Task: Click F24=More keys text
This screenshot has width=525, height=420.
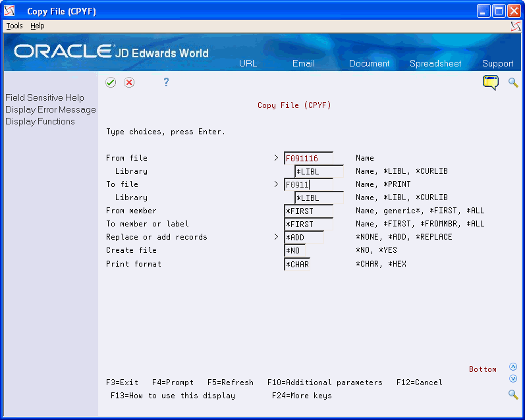Action: [x=302, y=396]
